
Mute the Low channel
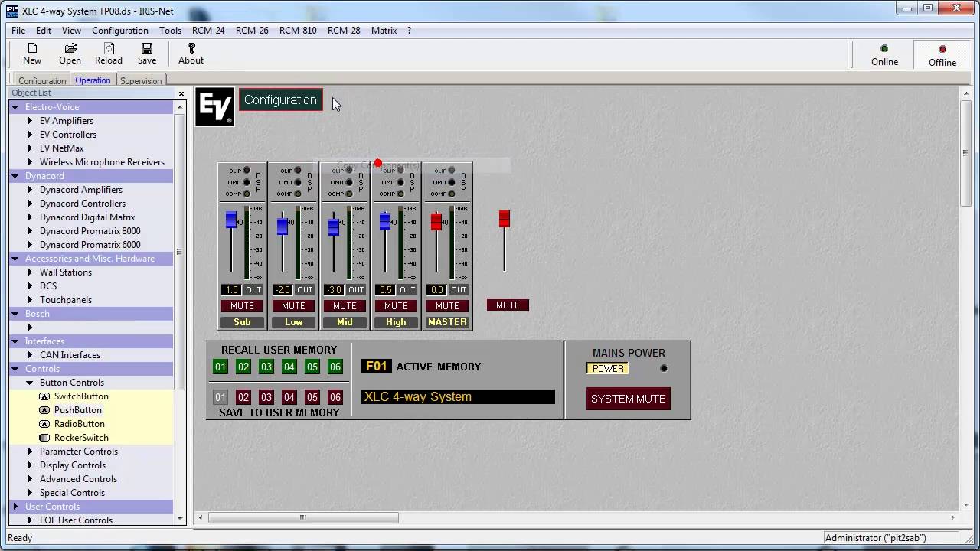pos(293,306)
